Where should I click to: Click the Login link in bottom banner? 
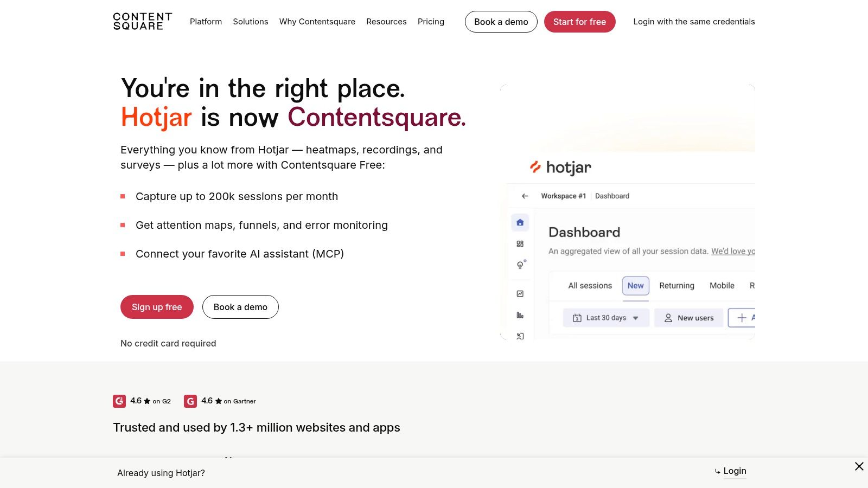735,471
